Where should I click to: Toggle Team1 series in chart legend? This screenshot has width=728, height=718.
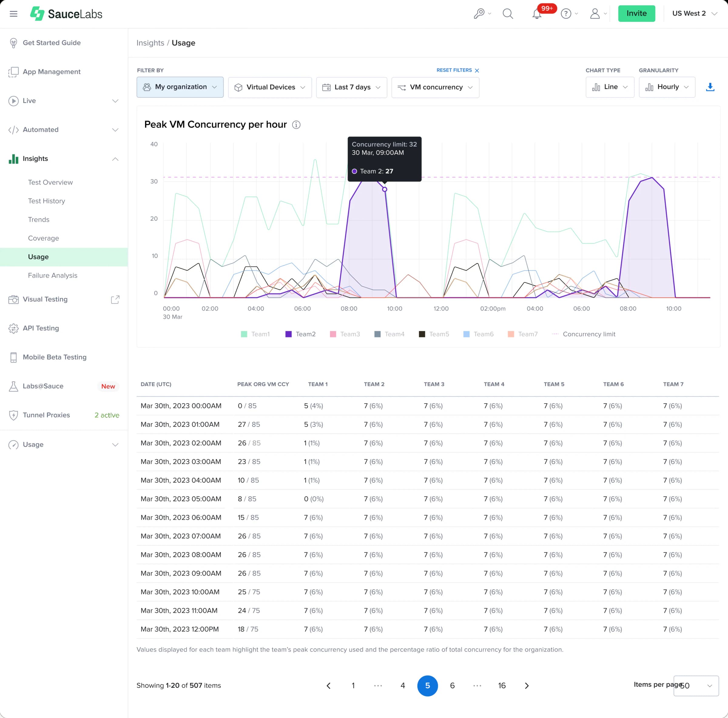255,334
